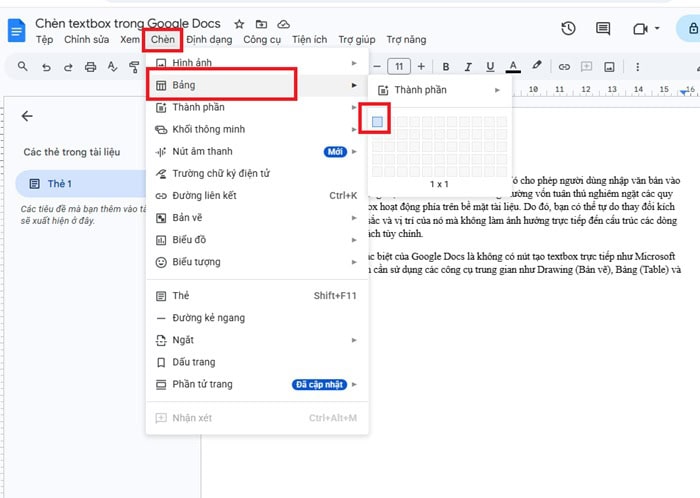Open version history clock icon
The image size is (700, 498).
(568, 29)
